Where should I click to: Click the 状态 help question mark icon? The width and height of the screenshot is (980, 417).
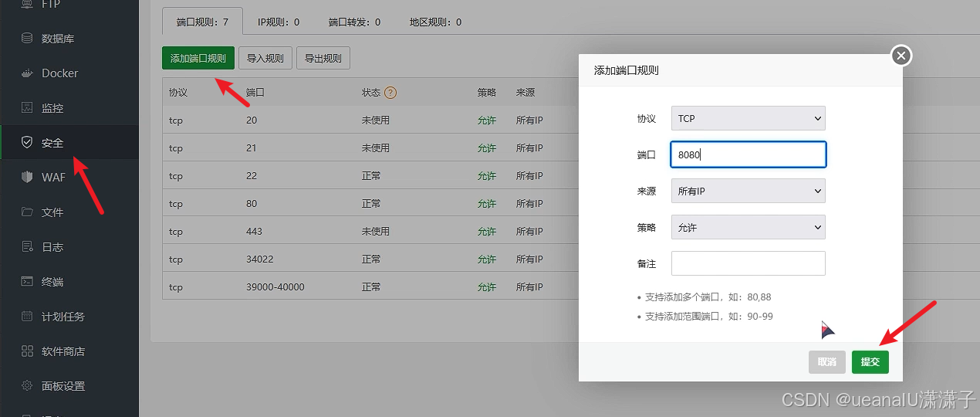(x=390, y=93)
